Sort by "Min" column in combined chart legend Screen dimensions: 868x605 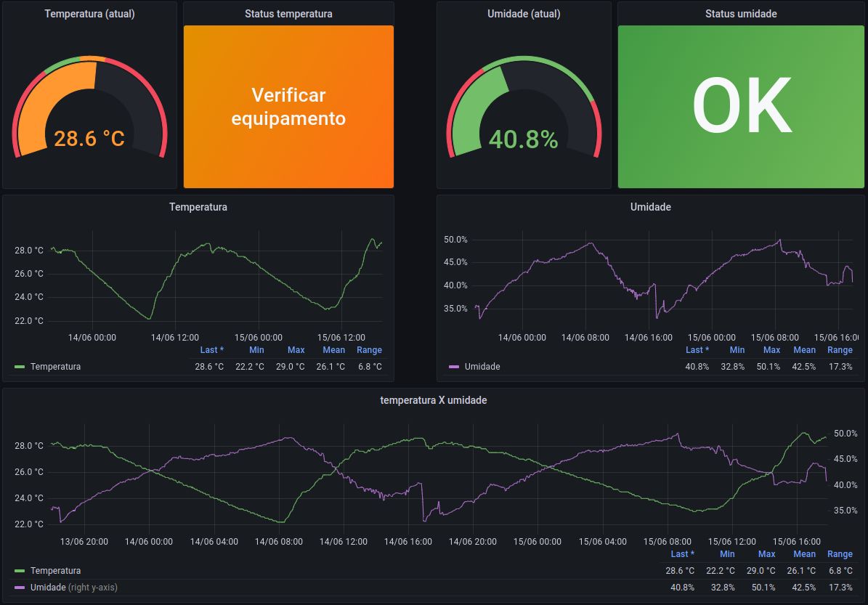pos(727,554)
